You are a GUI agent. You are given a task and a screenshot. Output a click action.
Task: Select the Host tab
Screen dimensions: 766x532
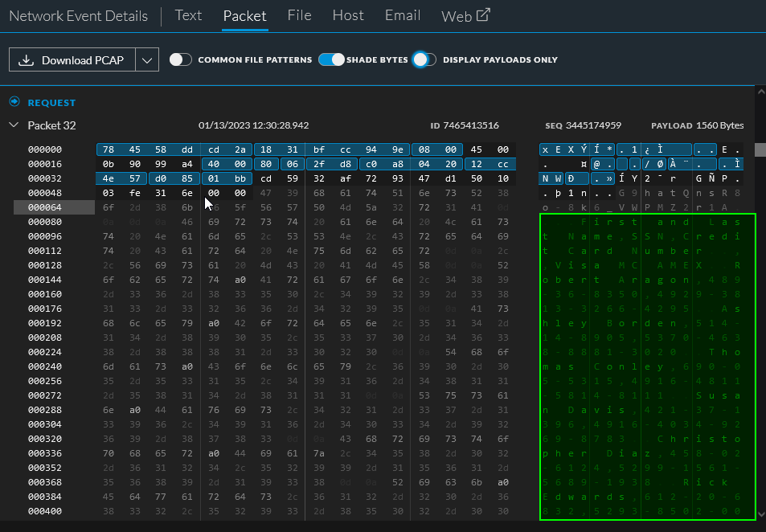point(347,15)
